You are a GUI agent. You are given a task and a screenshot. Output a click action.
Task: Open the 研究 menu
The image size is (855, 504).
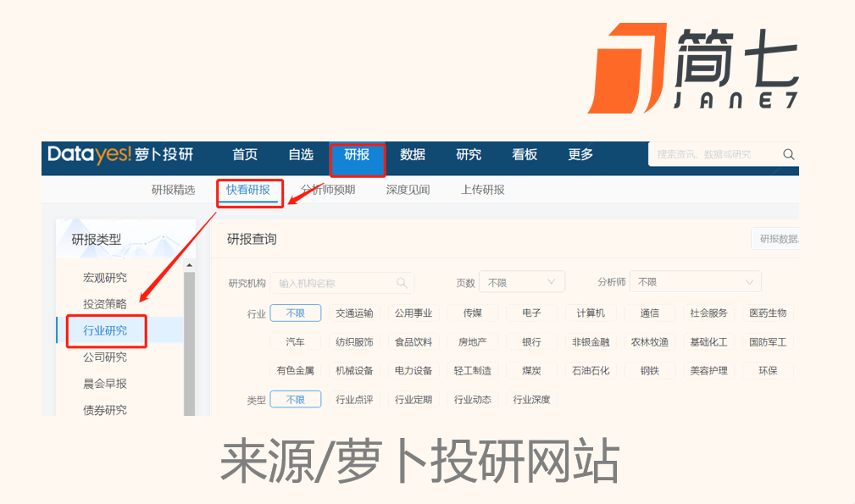tap(469, 155)
